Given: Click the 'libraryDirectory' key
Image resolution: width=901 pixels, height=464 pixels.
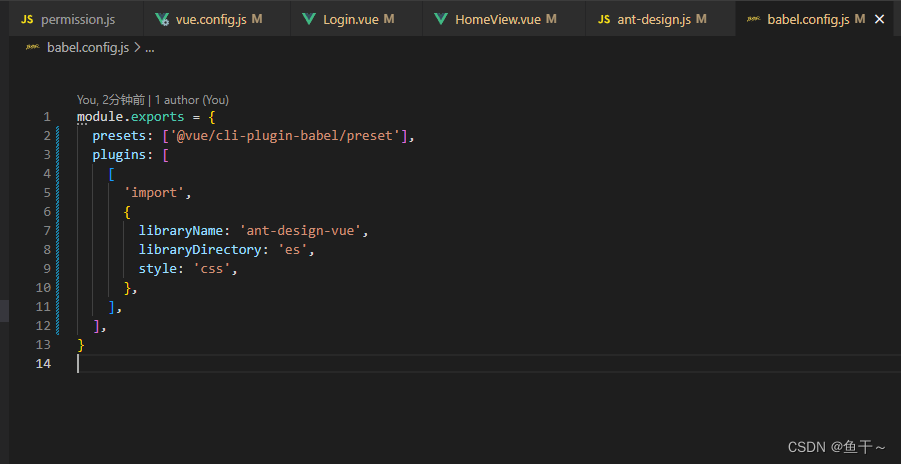Looking at the screenshot, I should (200, 250).
